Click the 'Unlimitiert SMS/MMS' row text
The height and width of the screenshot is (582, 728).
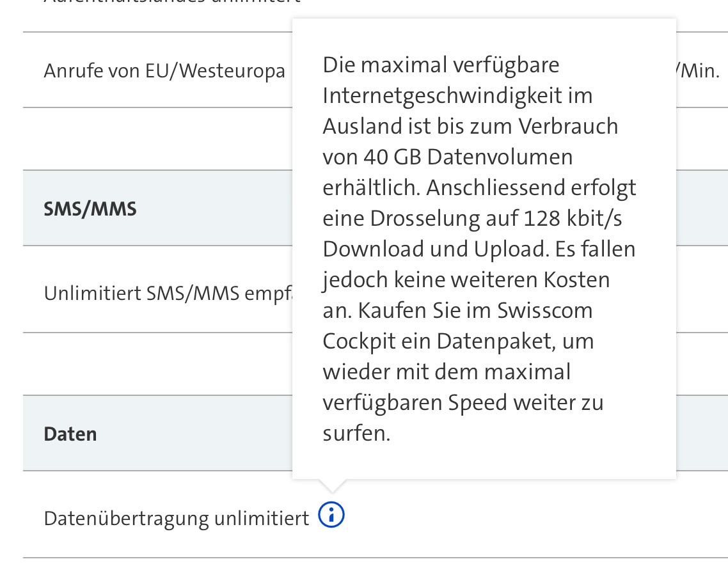coord(168,294)
